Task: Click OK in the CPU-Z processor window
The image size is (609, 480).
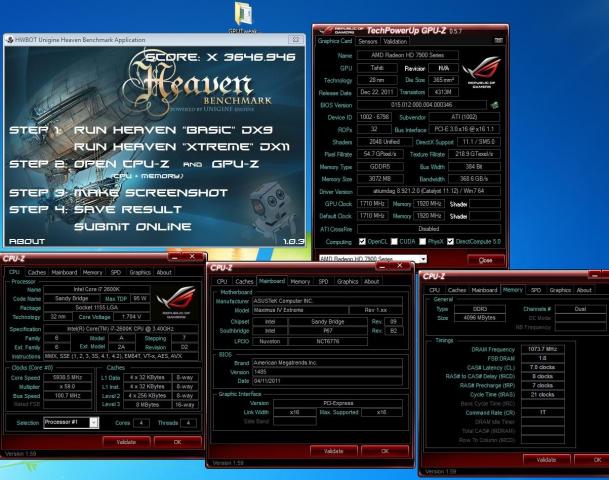Action: (x=177, y=442)
